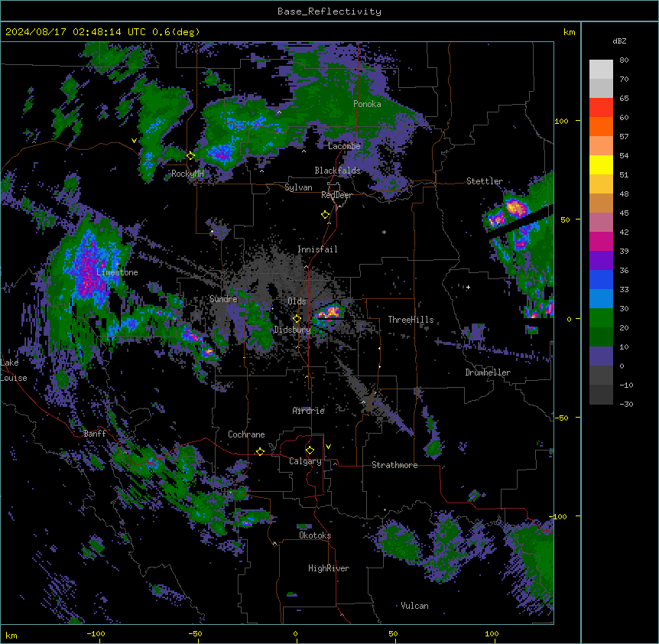Click the Ponoka city label
The height and width of the screenshot is (644, 659).
(367, 104)
